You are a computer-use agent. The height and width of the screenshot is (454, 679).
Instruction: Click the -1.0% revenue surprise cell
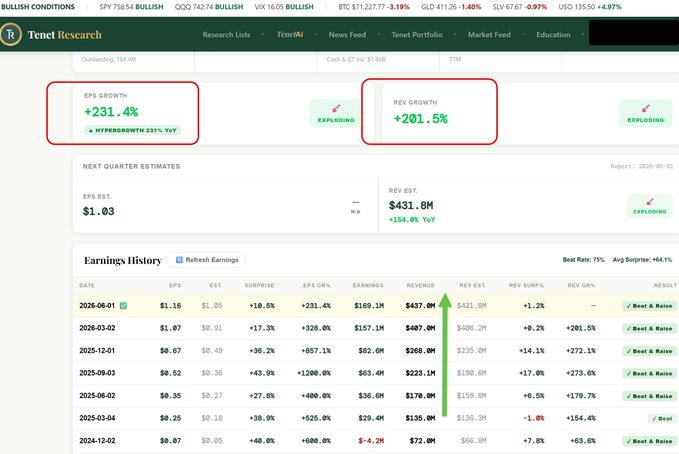tap(534, 418)
